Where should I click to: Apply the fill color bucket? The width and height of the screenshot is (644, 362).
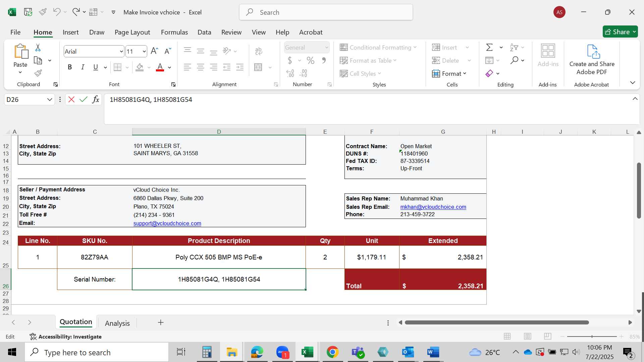click(140, 67)
